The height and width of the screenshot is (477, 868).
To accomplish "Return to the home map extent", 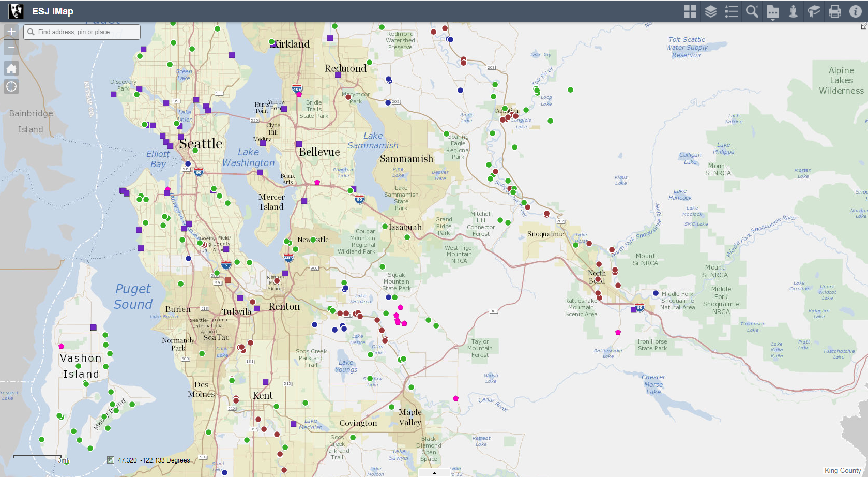I will coord(11,68).
